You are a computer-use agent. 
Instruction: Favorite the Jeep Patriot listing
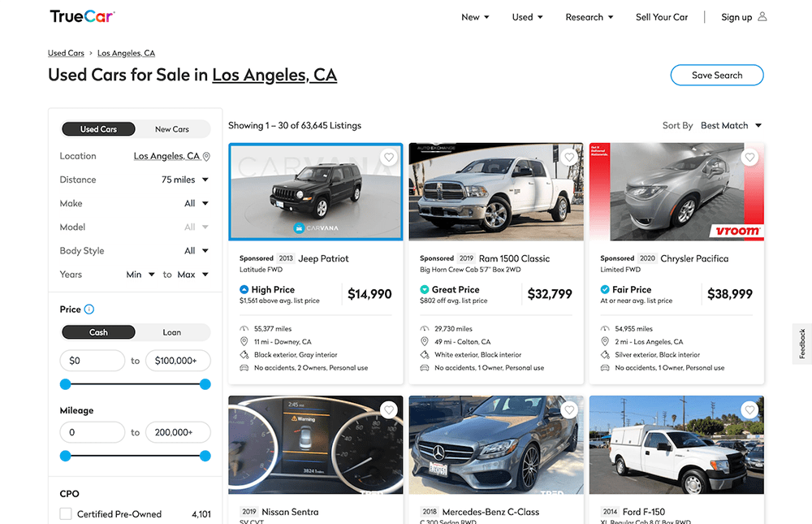click(389, 157)
